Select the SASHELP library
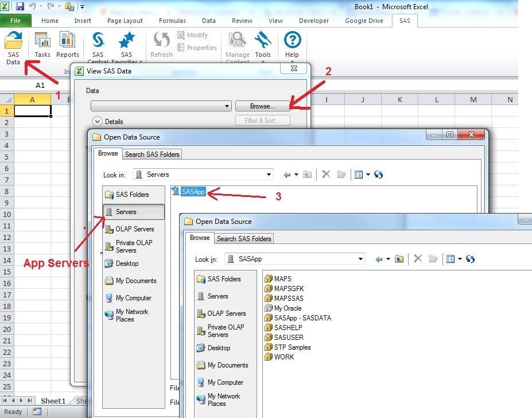This screenshot has height=418, width=532. point(284,328)
